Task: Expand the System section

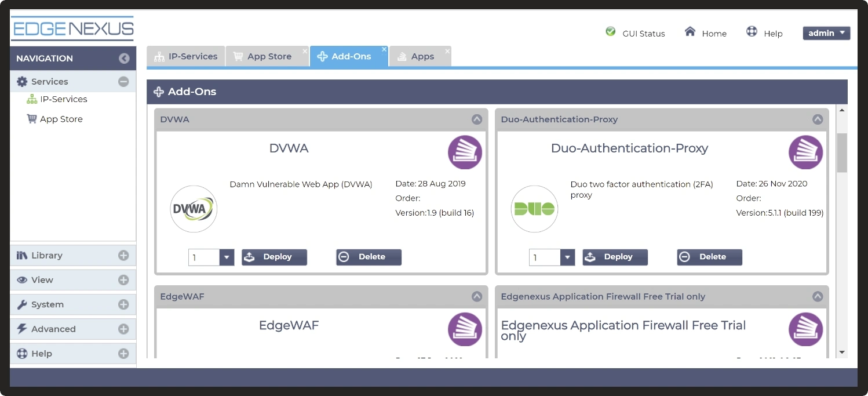Action: 123,304
